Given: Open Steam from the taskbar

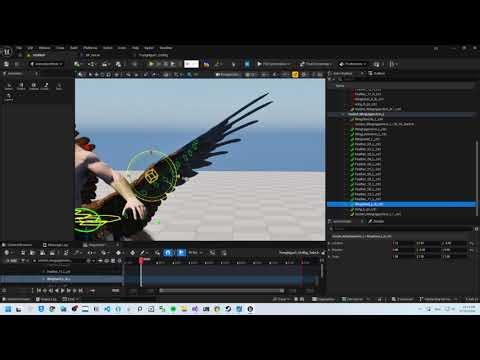Looking at the screenshot, I should click(228, 309).
